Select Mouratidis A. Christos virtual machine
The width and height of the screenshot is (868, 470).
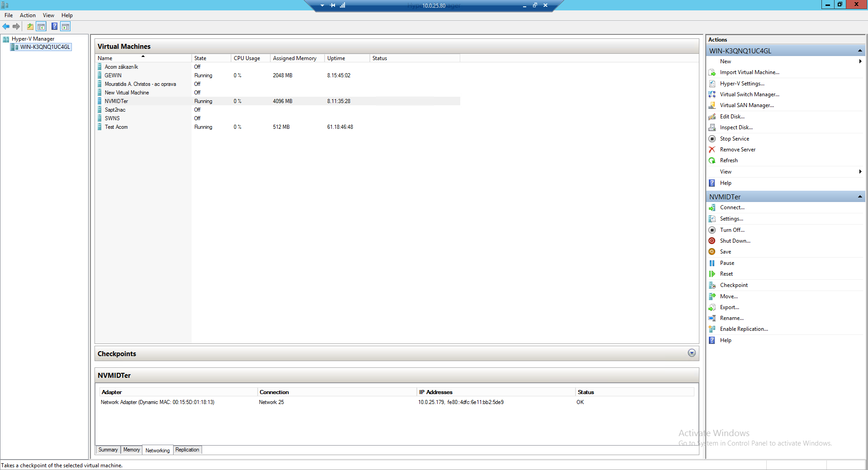[x=278, y=84]
